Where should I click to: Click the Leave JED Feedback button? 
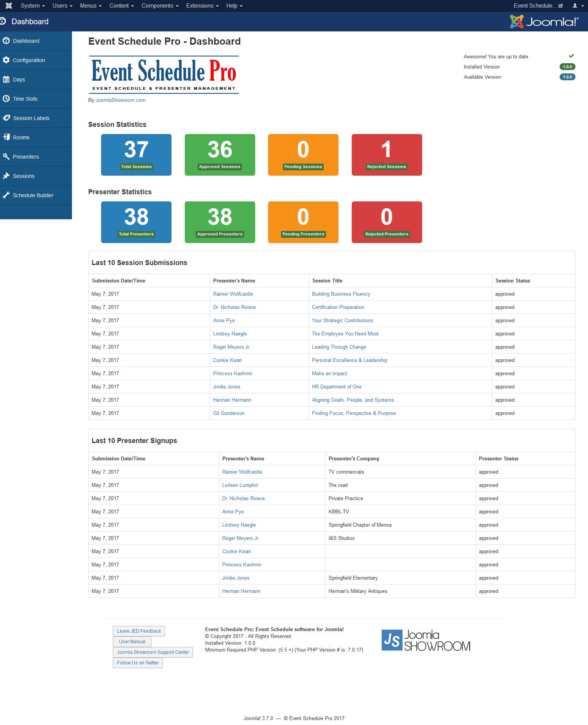point(139,631)
